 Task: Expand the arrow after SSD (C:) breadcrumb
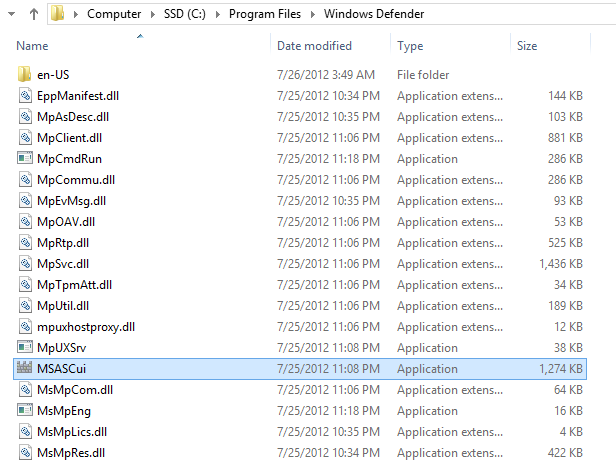(218, 15)
